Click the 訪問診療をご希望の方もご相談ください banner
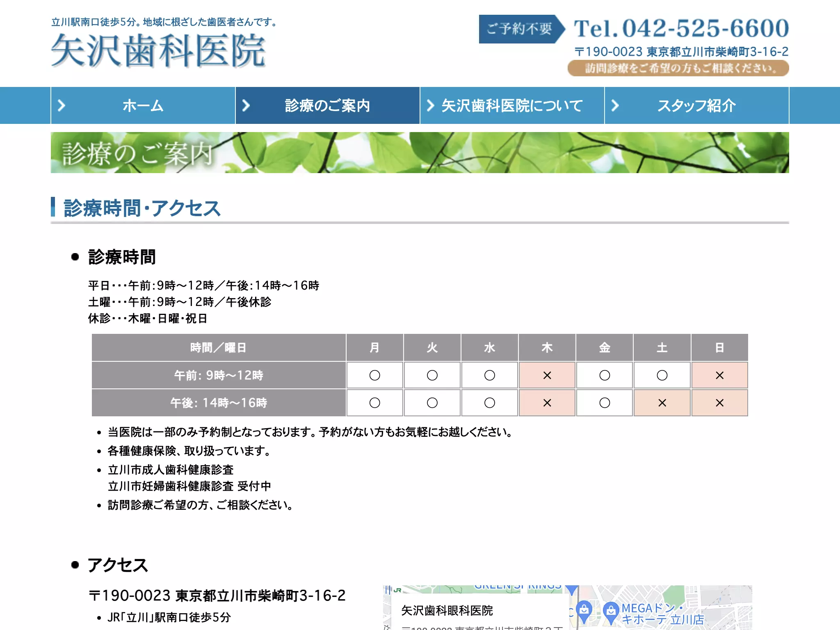The width and height of the screenshot is (840, 630). click(678, 68)
